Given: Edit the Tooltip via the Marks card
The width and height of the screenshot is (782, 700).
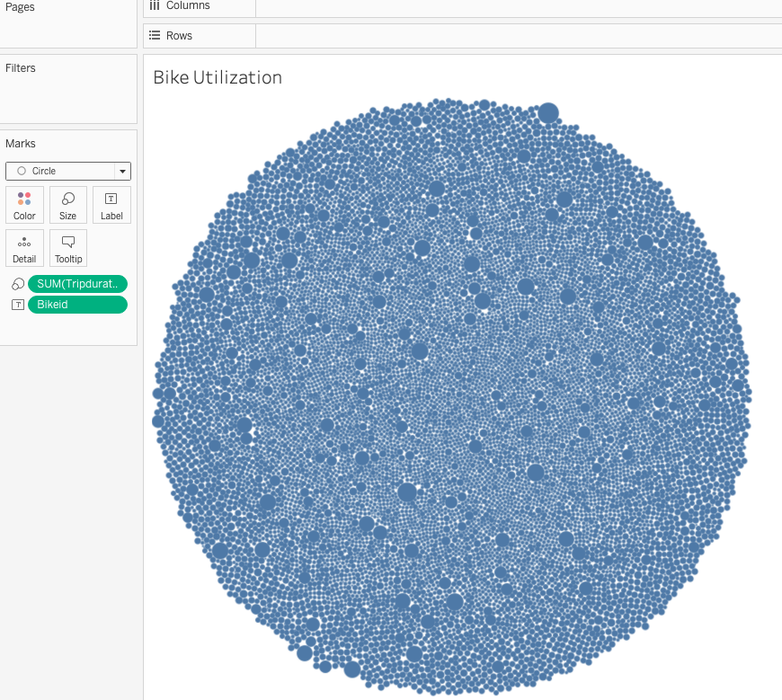Looking at the screenshot, I should pos(67,248).
